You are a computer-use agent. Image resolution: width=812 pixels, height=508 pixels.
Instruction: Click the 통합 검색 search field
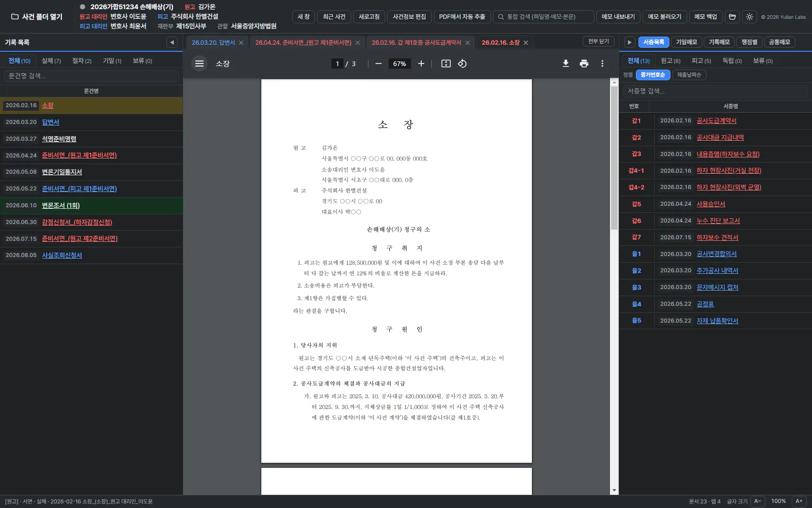tap(543, 17)
